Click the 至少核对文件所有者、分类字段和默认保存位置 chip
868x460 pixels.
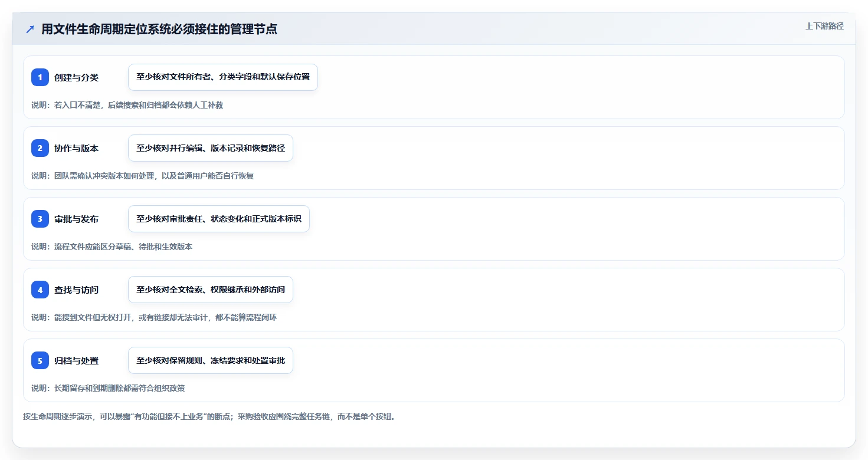(223, 77)
